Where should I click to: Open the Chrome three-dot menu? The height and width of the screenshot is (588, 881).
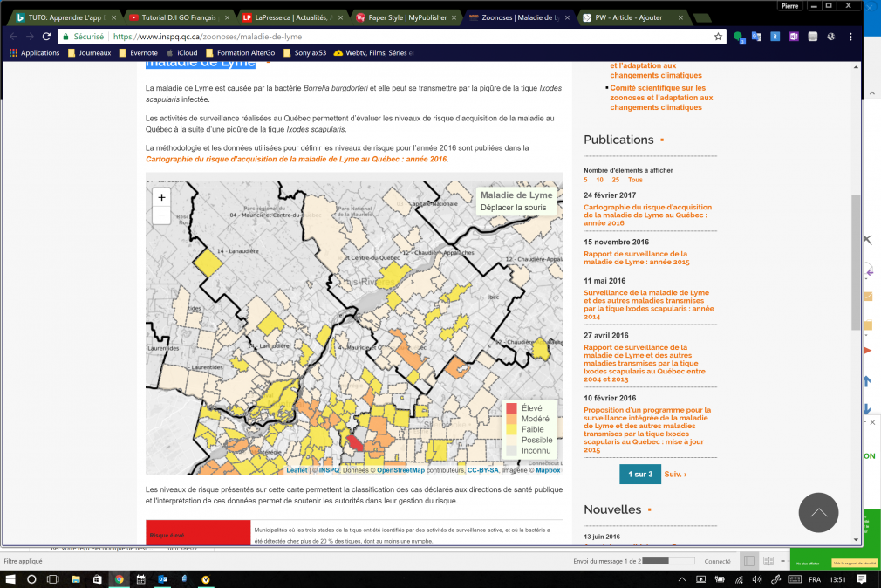(850, 37)
